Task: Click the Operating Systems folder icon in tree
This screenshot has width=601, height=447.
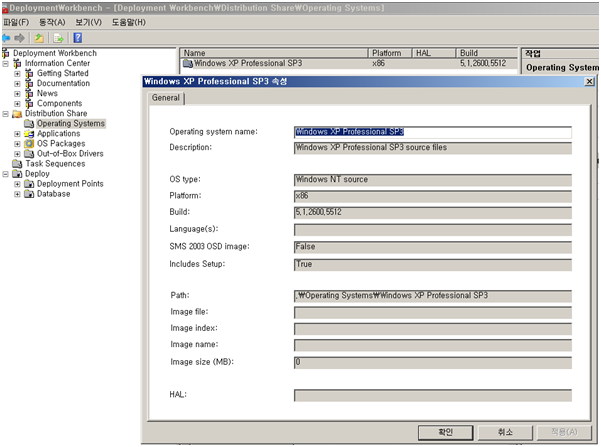Action: coord(29,123)
